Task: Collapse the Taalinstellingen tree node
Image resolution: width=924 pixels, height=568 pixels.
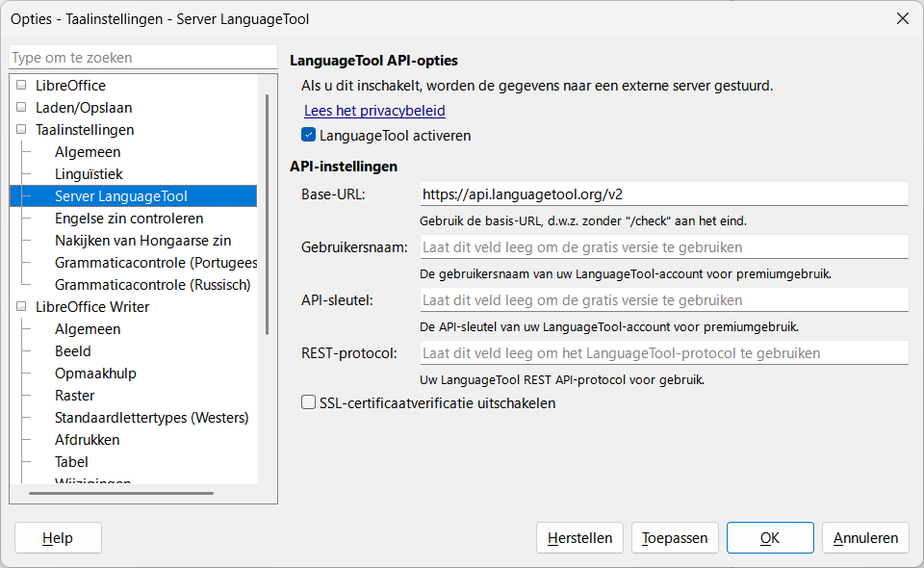Action: pyautogui.click(x=21, y=130)
